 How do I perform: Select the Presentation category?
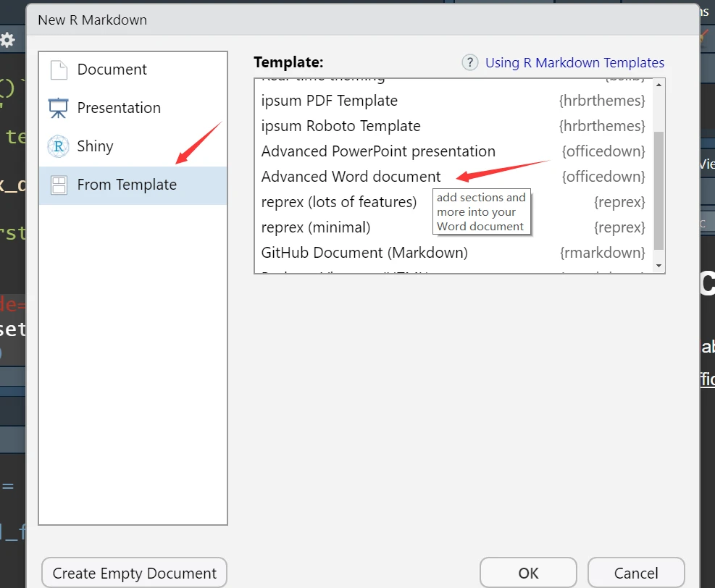[119, 108]
